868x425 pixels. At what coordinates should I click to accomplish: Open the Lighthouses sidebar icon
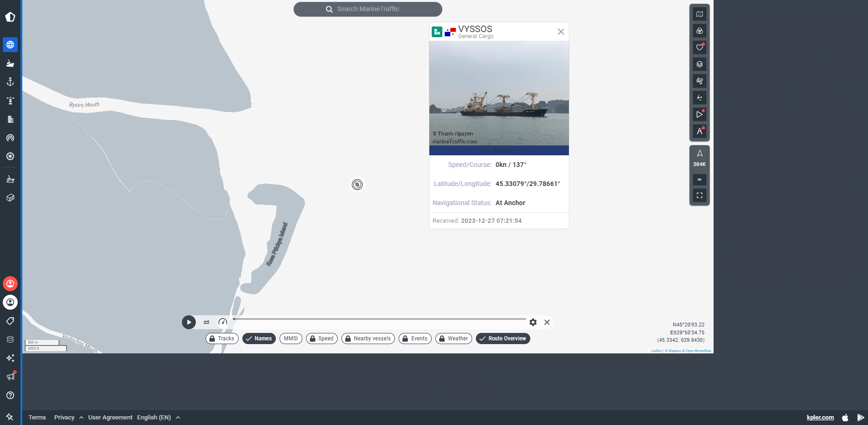coord(10,100)
